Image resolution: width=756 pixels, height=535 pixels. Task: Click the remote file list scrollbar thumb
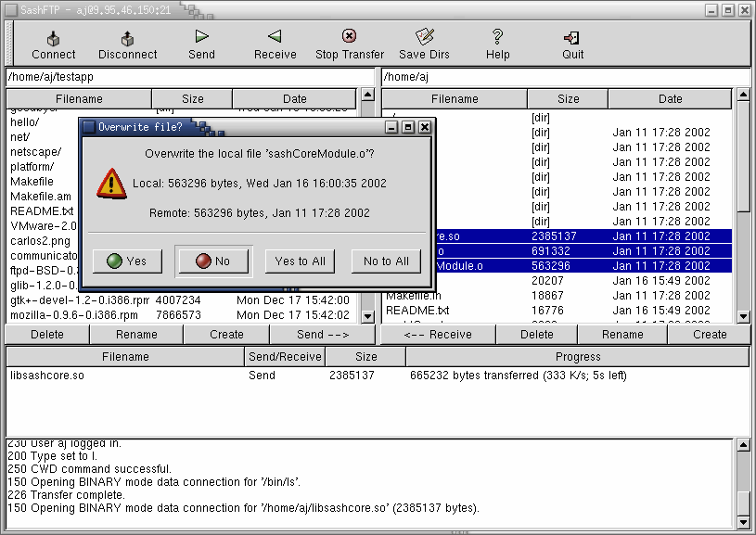[x=743, y=156]
